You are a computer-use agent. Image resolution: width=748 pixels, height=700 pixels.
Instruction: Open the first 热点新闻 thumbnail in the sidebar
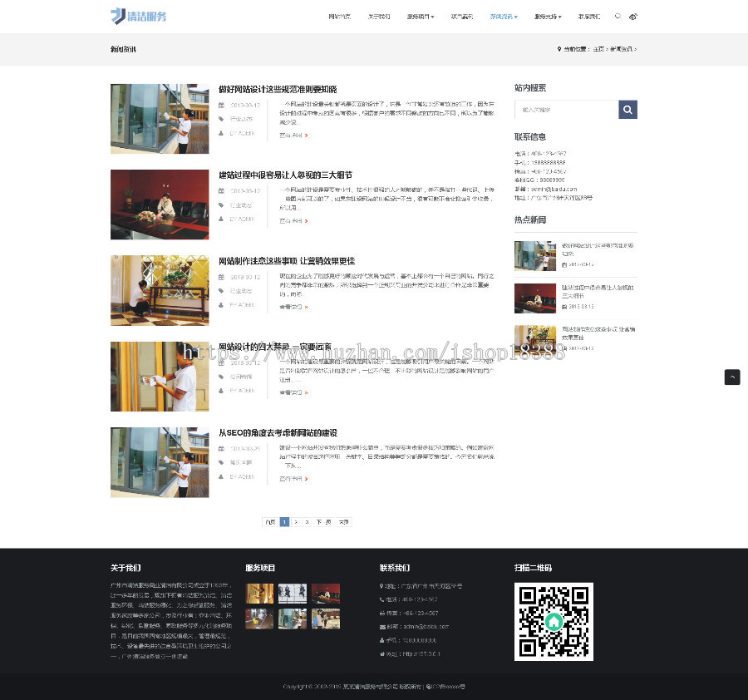[535, 256]
